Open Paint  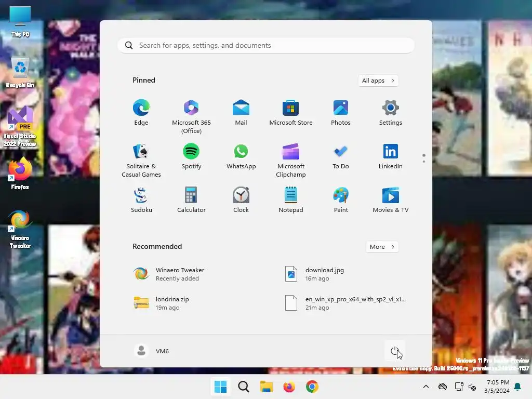[x=341, y=200]
